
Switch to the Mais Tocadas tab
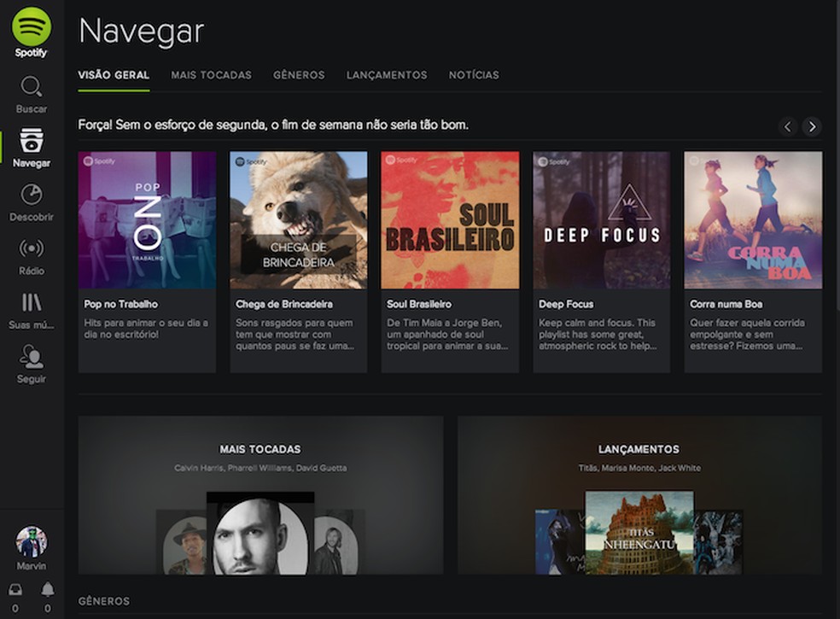click(211, 75)
